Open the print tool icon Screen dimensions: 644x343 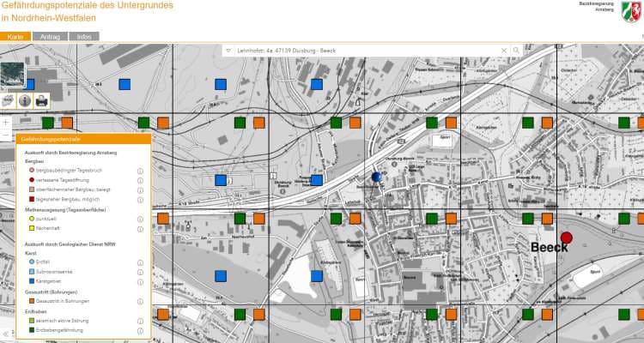pyautogui.click(x=41, y=101)
